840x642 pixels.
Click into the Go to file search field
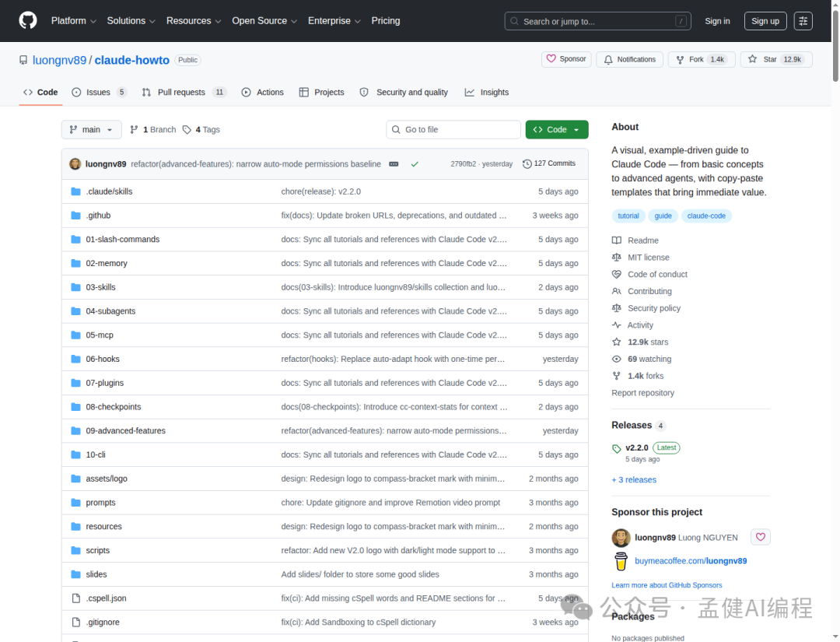click(453, 129)
